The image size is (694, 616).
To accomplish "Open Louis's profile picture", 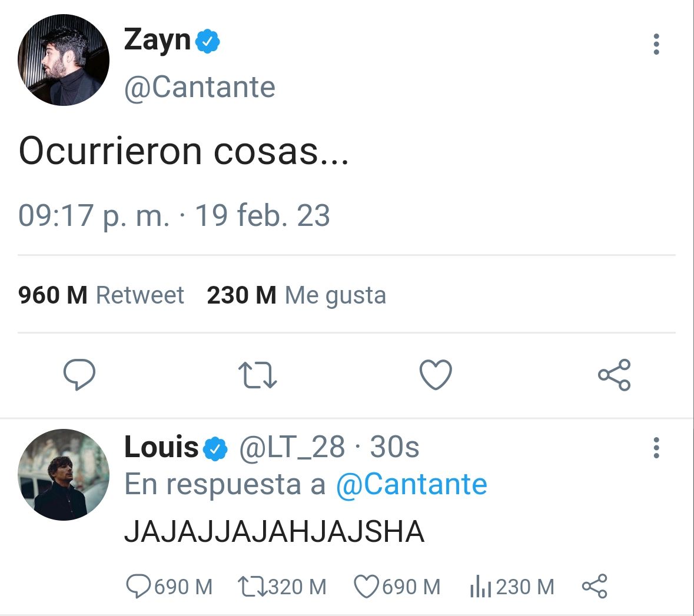I will [x=64, y=474].
